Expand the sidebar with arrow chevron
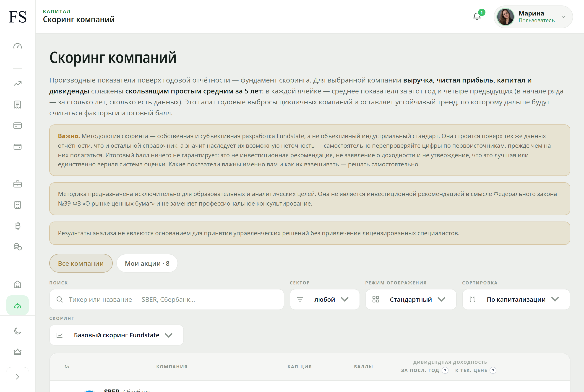The image size is (584, 392). click(x=18, y=377)
